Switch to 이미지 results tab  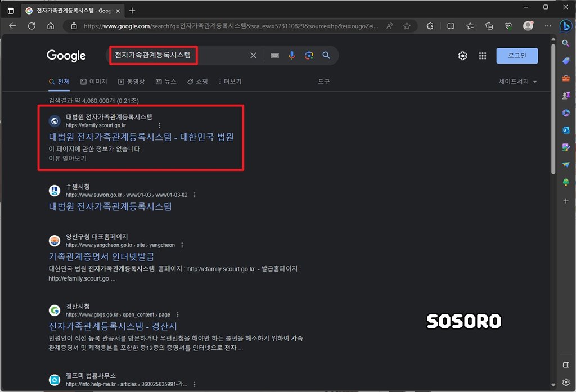pyautogui.click(x=94, y=82)
